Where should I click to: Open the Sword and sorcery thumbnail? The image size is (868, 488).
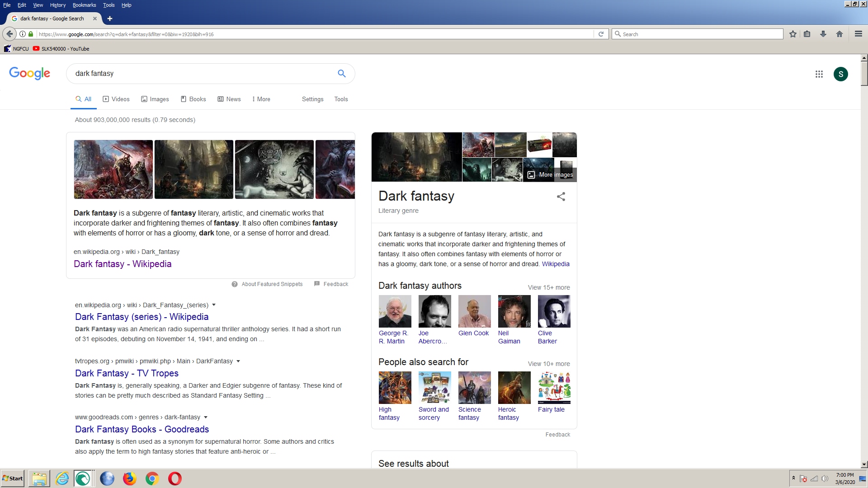(435, 388)
